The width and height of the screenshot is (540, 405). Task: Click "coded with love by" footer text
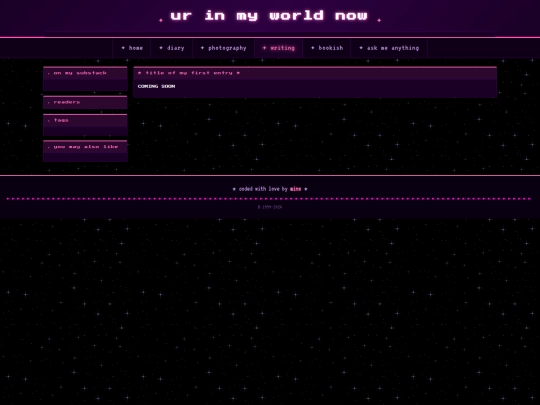point(263,189)
